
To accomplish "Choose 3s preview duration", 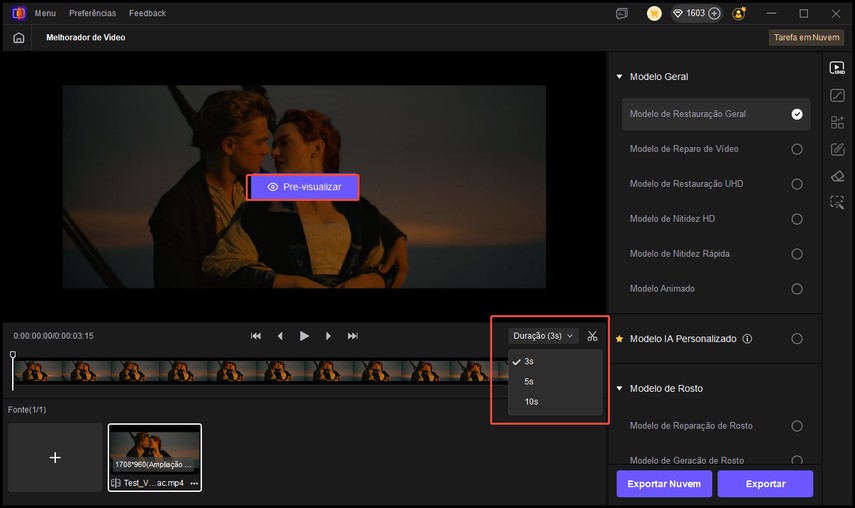I will 555,361.
